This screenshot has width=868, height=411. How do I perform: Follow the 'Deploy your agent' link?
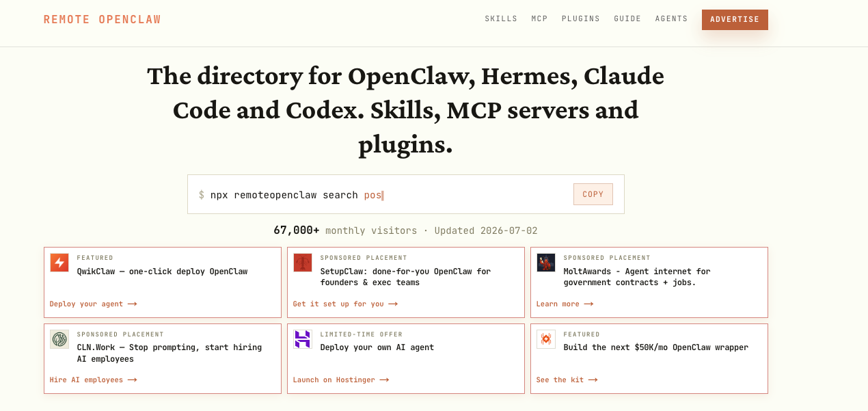point(93,304)
